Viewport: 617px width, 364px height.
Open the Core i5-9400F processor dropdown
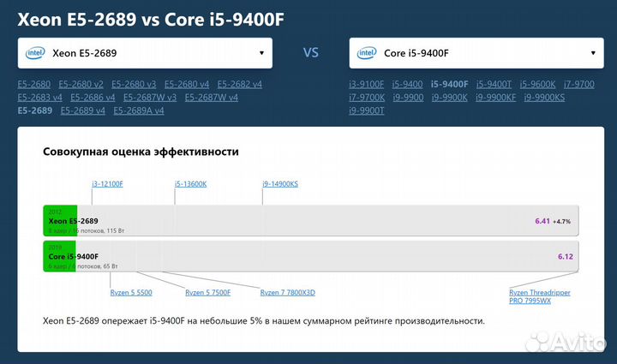(476, 53)
